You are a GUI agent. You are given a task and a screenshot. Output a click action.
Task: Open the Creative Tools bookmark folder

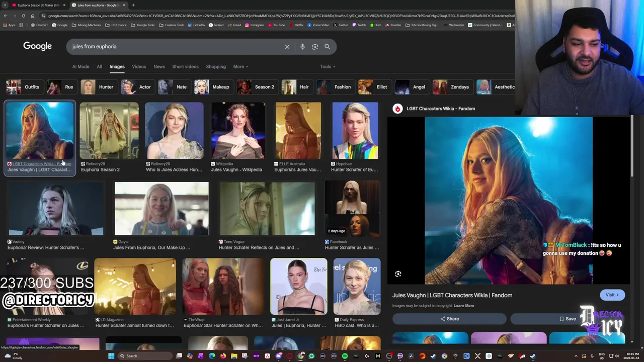171,25
